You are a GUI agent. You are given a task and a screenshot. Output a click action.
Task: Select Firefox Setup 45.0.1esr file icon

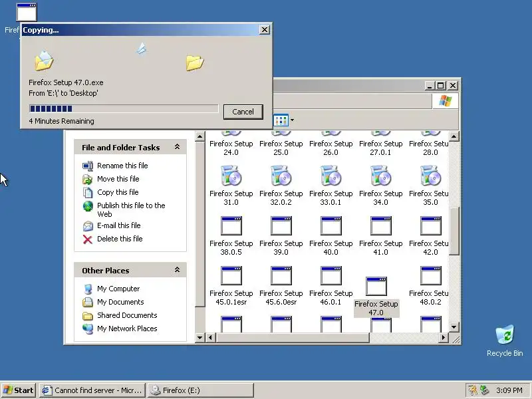pyautogui.click(x=231, y=275)
